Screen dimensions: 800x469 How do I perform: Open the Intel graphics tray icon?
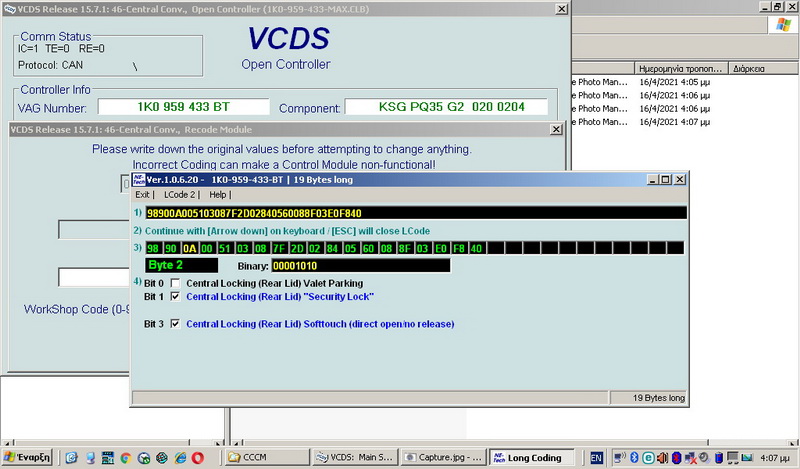(747, 457)
